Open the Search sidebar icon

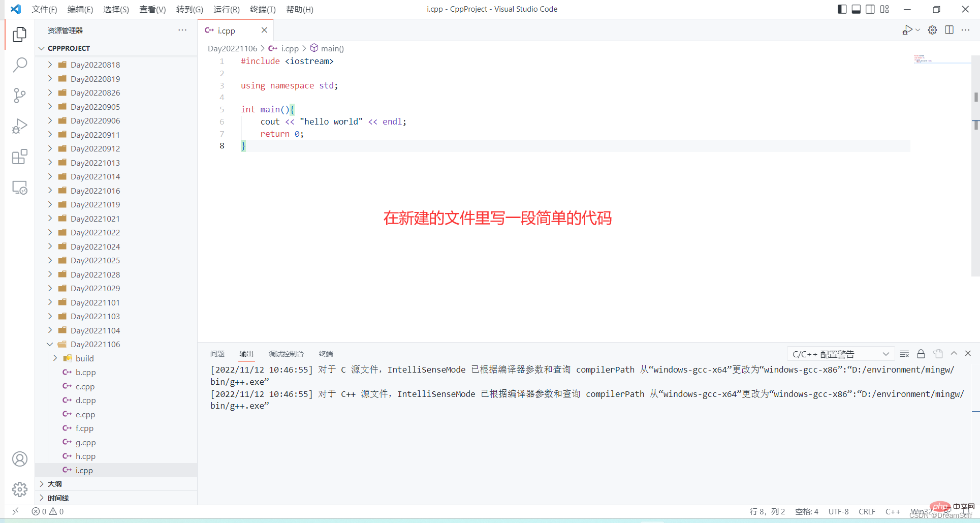19,65
